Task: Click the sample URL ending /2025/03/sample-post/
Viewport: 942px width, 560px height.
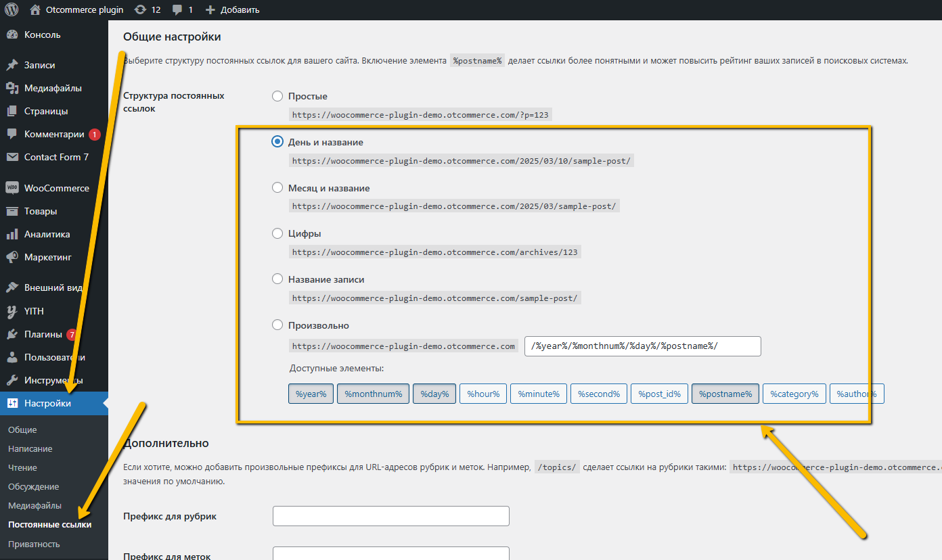Action: tap(454, 206)
